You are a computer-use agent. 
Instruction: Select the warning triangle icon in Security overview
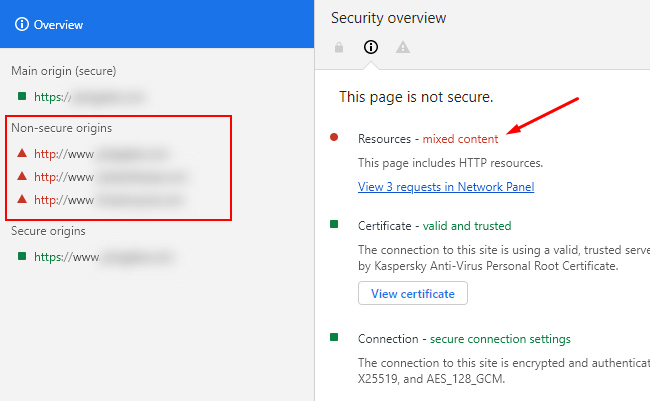pyautogui.click(x=403, y=47)
